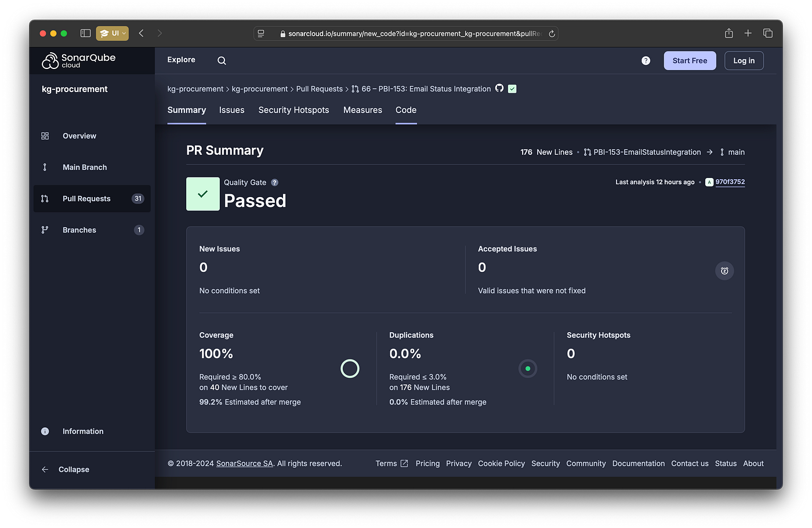
Task: Switch to the Summary tab
Action: tap(187, 110)
